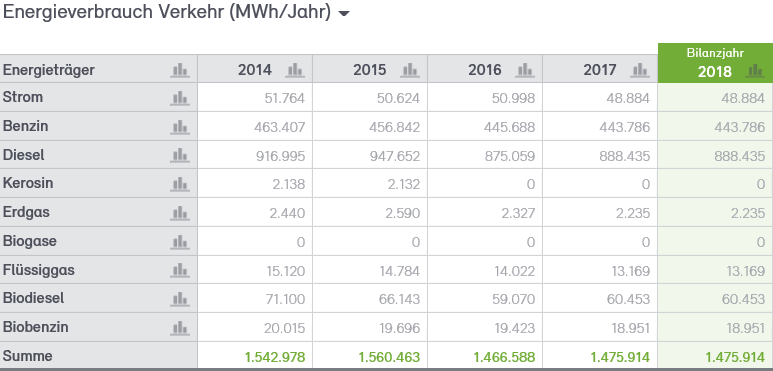This screenshot has height=371, width=773.
Task: Select Biobenzin 2016 value 19.423
Action: [x=514, y=328]
